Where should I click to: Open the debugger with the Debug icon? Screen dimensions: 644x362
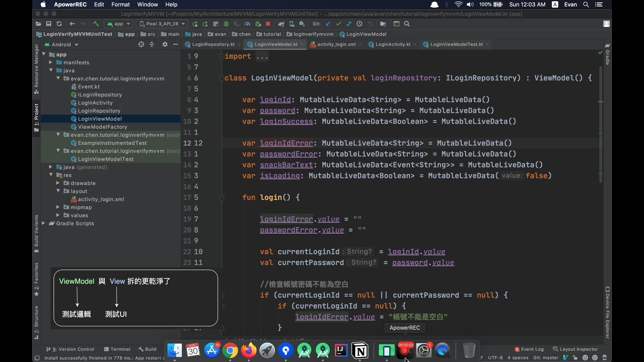coord(226,24)
